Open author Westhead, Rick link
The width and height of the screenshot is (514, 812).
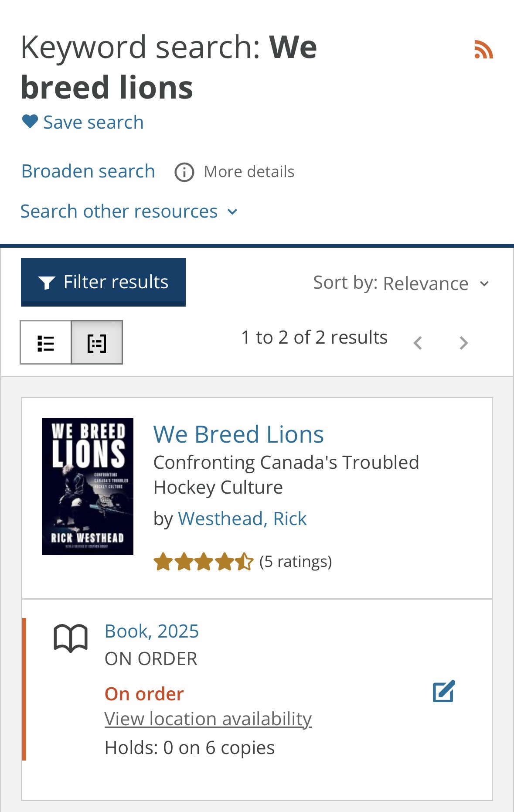(x=242, y=519)
